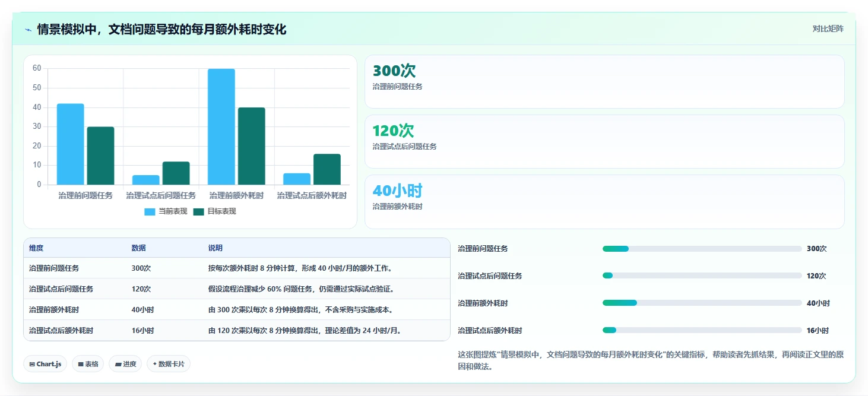Click the 维度 column header
This screenshot has width=868, height=396.
36,248
